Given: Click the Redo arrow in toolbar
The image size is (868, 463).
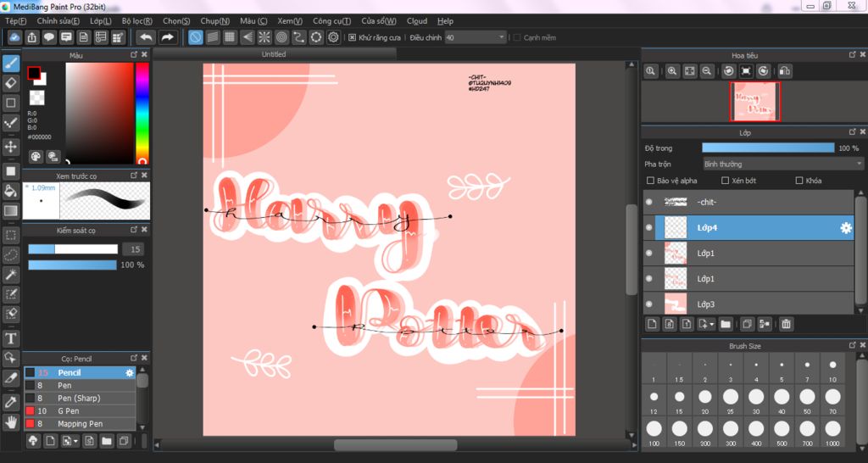Looking at the screenshot, I should 167,37.
